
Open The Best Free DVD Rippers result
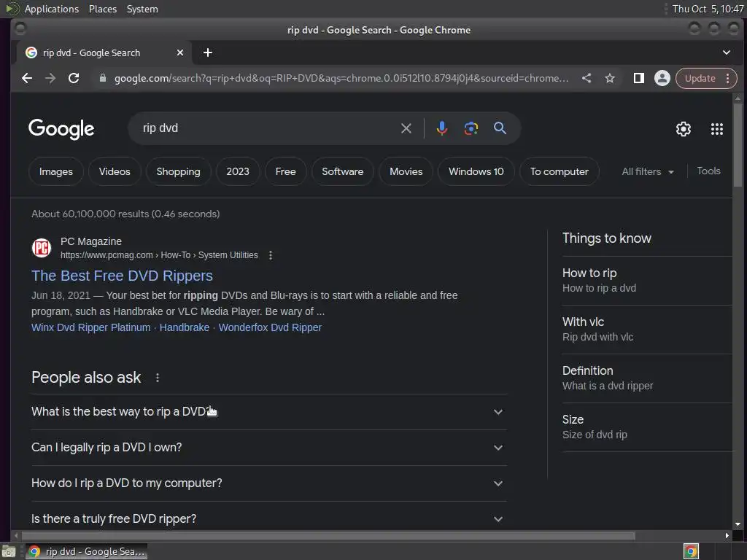pos(122,276)
